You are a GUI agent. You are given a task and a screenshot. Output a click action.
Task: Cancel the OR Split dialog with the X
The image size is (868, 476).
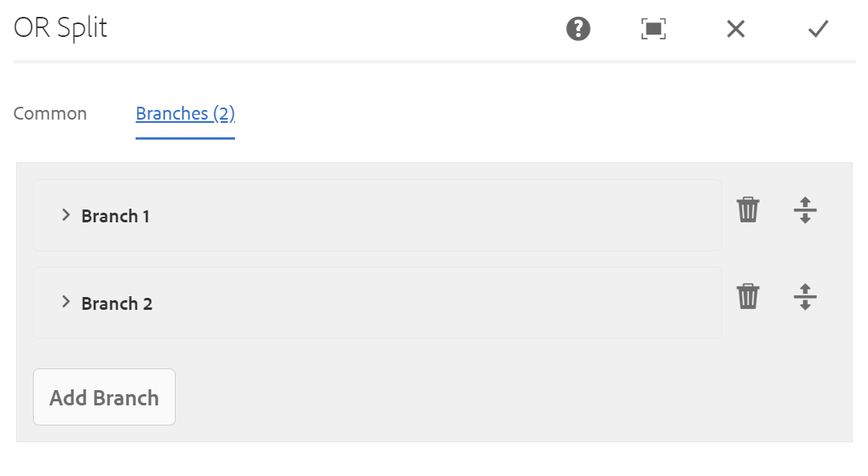[736, 29]
